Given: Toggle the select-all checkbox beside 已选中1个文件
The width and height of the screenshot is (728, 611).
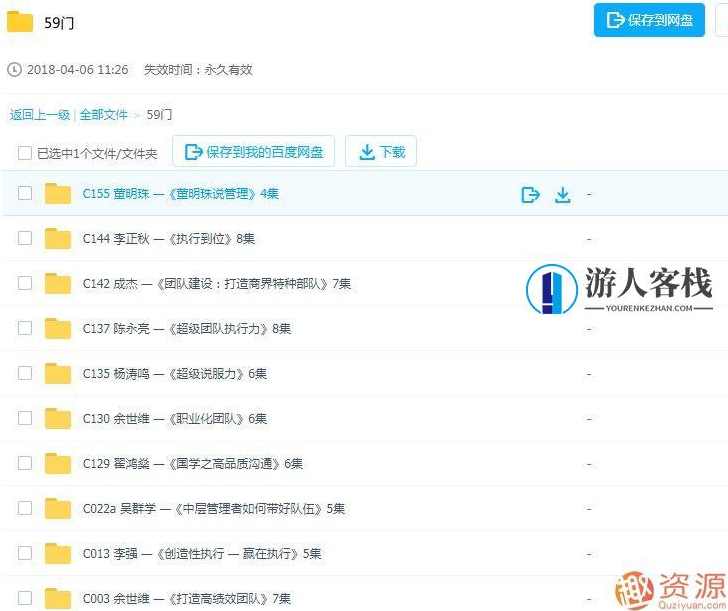Looking at the screenshot, I should (x=25, y=153).
